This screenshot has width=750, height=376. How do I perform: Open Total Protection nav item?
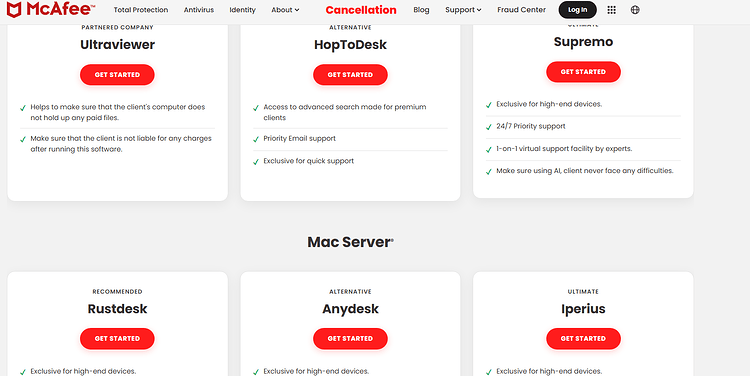click(141, 10)
